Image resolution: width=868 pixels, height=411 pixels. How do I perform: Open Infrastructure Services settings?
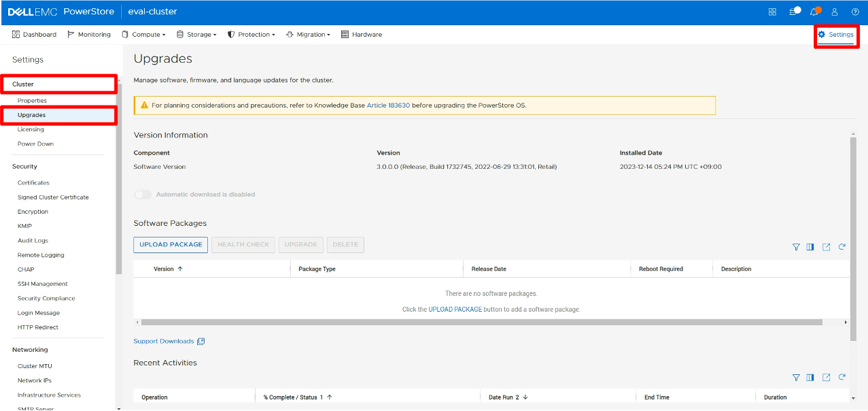tap(49, 395)
